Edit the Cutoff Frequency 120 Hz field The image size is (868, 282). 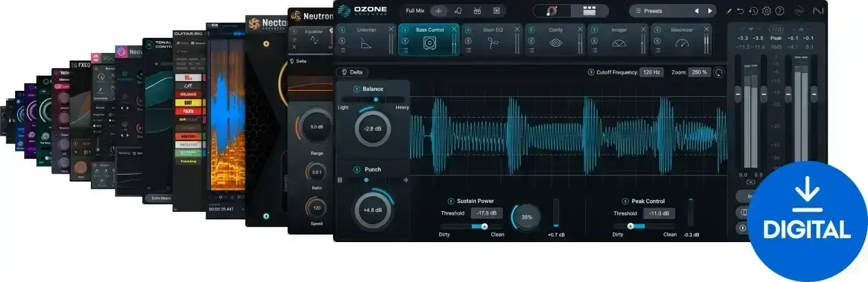651,72
